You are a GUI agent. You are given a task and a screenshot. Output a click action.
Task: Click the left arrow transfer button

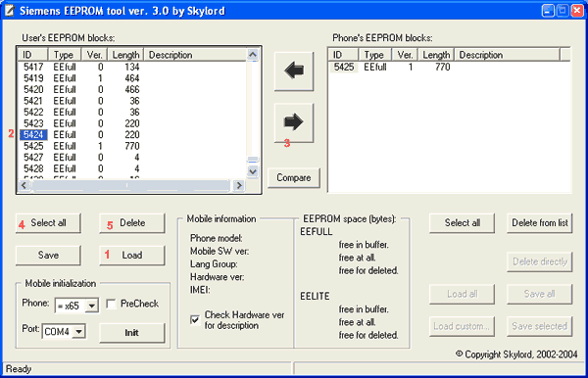[x=294, y=71]
